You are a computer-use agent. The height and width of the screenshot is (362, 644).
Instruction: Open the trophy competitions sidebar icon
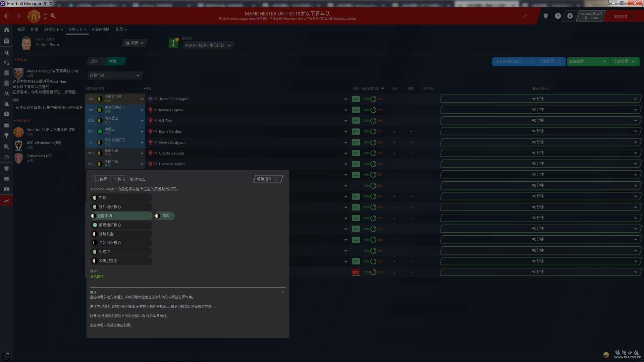(6, 136)
